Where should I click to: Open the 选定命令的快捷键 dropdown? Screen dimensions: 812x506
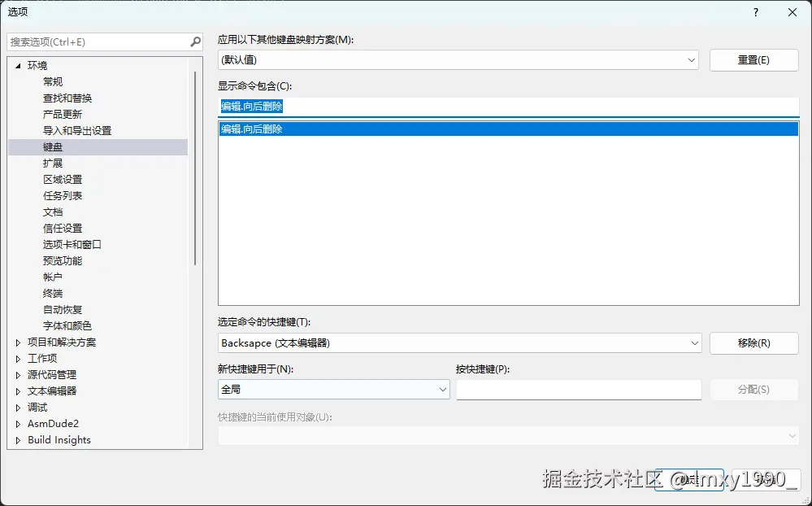(x=460, y=343)
